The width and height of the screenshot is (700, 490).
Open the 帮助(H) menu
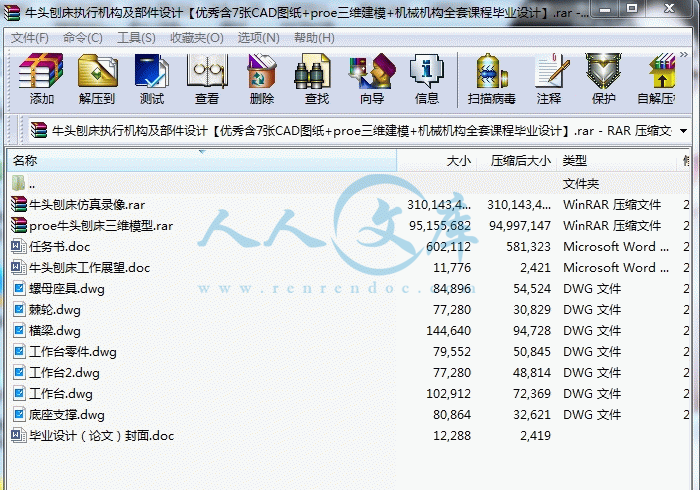pos(314,38)
